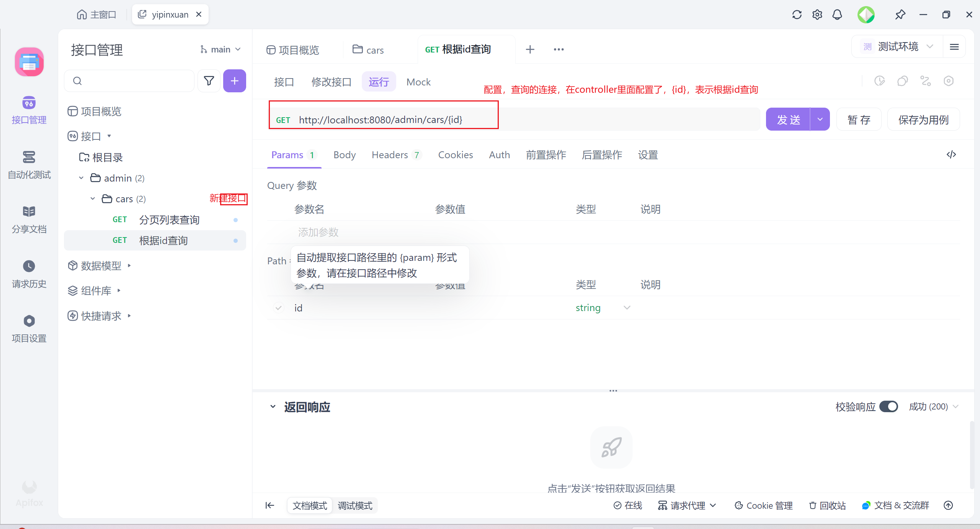Viewport: 980px width, 529px height.
Task: Toggle the 校验响应 switch
Action: pos(888,406)
